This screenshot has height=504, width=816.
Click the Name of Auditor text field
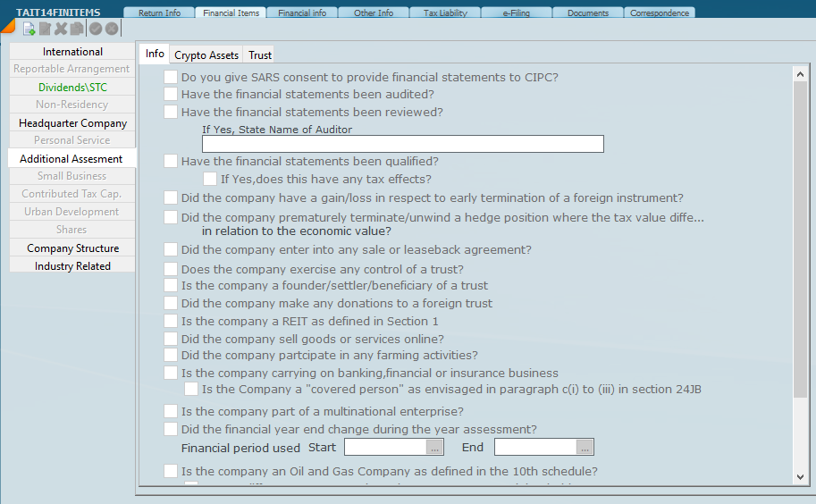point(402,145)
